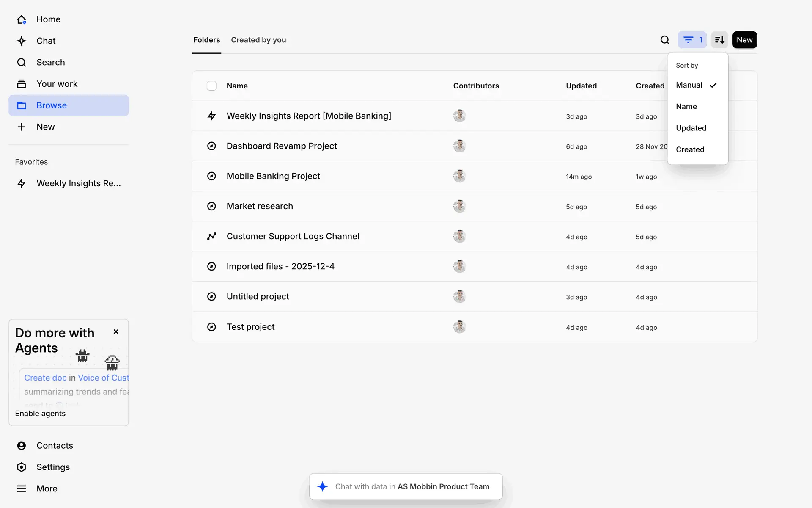Image resolution: width=812 pixels, height=508 pixels.
Task: Close the Do more with Agents card
Action: tap(116, 332)
